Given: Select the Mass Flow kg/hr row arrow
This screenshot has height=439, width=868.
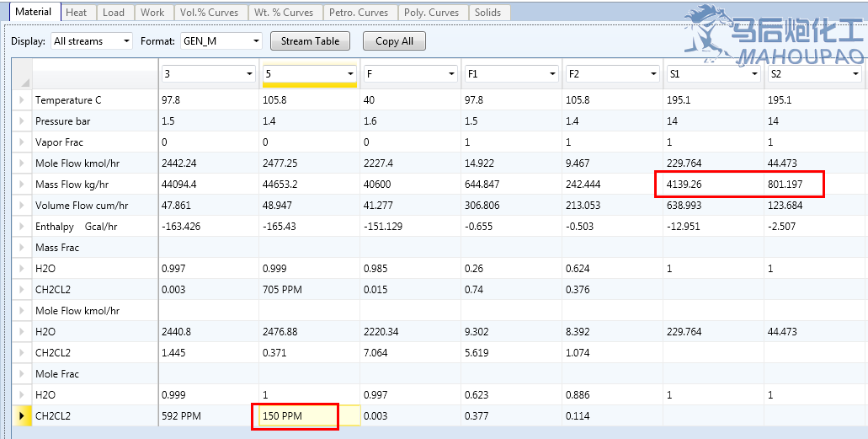Looking at the screenshot, I should [22, 185].
